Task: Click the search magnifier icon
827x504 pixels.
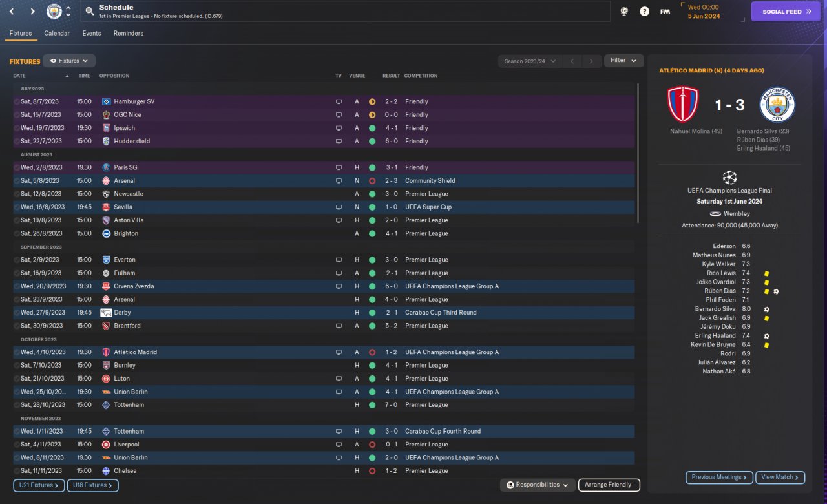Action: [x=90, y=11]
